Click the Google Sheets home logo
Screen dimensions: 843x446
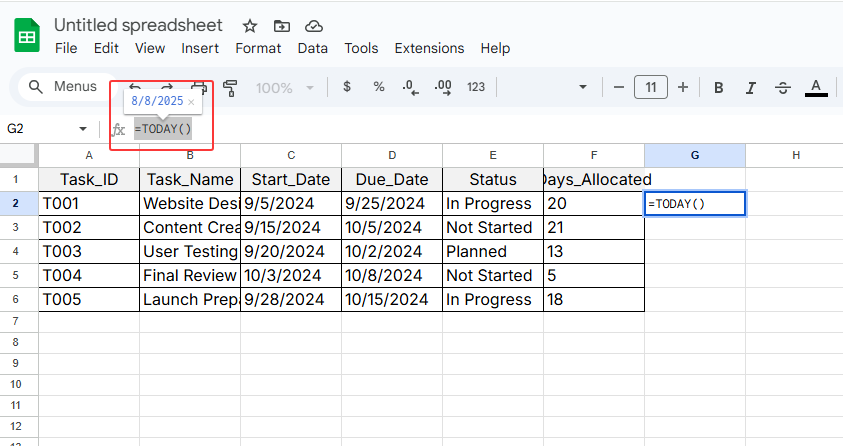(27, 37)
